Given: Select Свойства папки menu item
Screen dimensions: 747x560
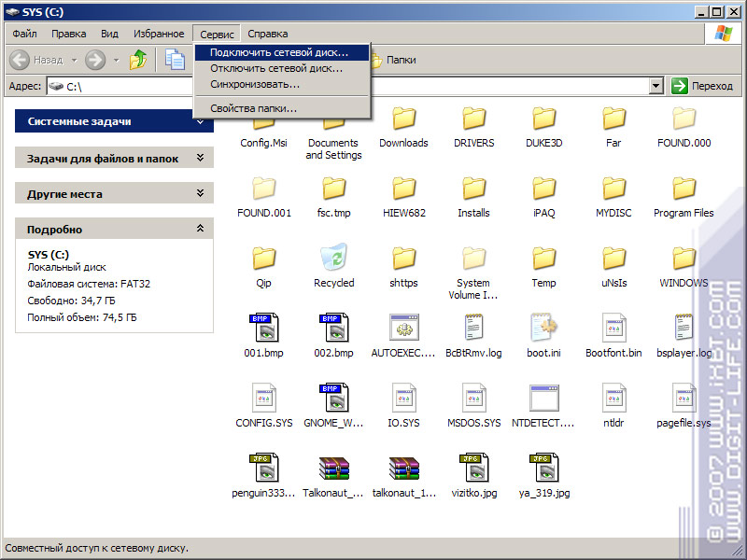Looking at the screenshot, I should (254, 108).
